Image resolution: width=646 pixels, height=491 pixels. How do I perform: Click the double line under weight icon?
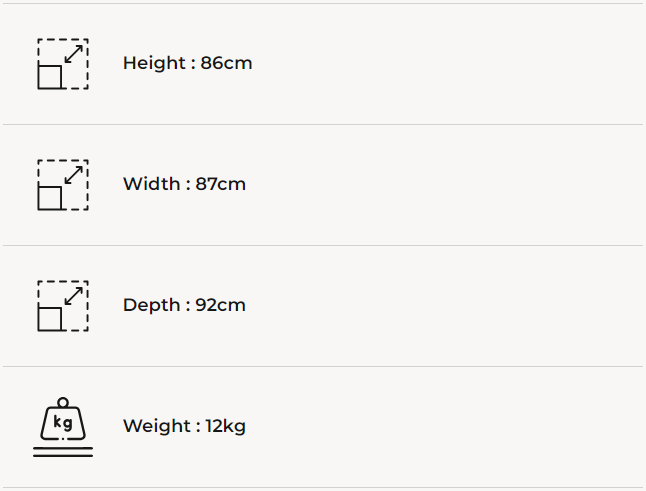click(x=63, y=453)
